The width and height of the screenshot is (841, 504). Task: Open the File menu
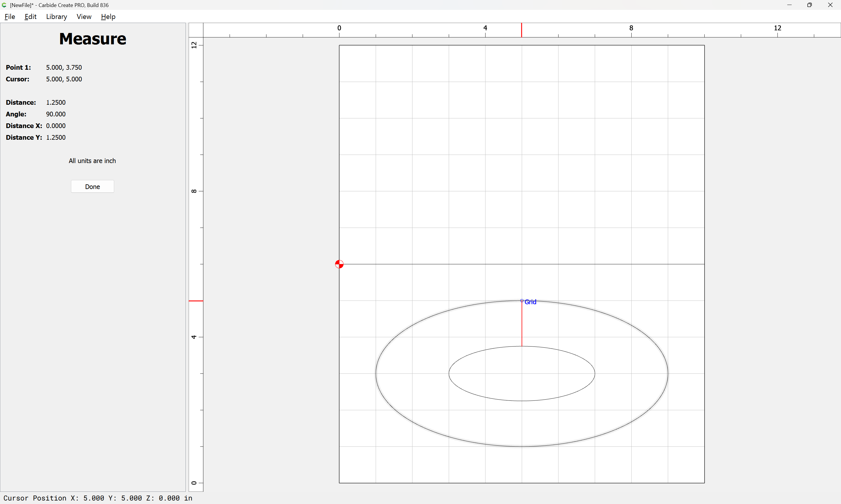10,17
